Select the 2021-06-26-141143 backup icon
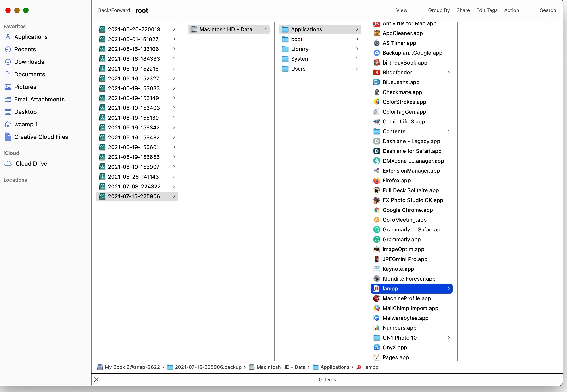 (x=102, y=177)
